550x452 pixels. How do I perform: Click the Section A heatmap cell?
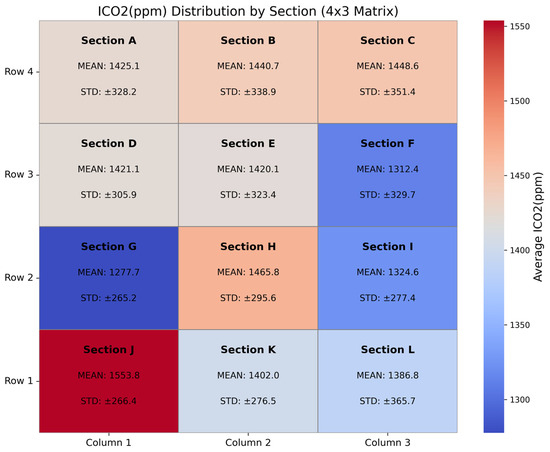pyautogui.click(x=109, y=72)
